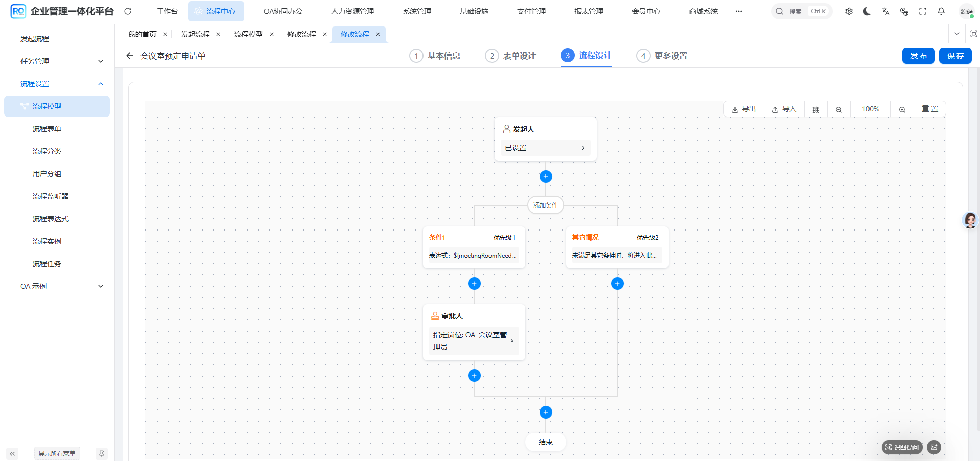Click the 保存 save button

[x=955, y=56]
